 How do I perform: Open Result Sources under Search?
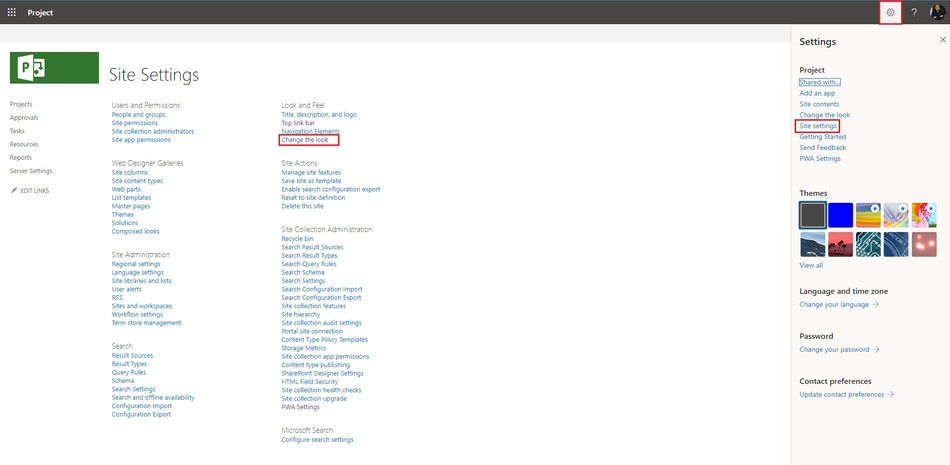(132, 356)
